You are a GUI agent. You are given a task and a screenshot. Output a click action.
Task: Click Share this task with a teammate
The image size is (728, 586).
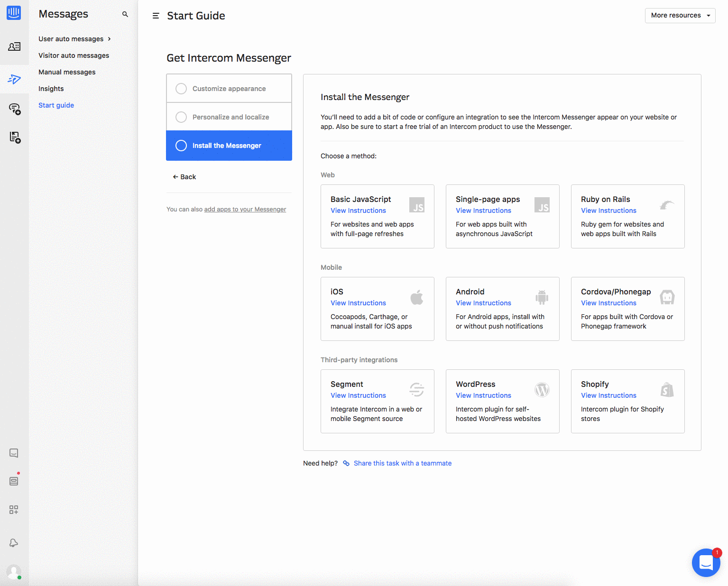(x=403, y=463)
